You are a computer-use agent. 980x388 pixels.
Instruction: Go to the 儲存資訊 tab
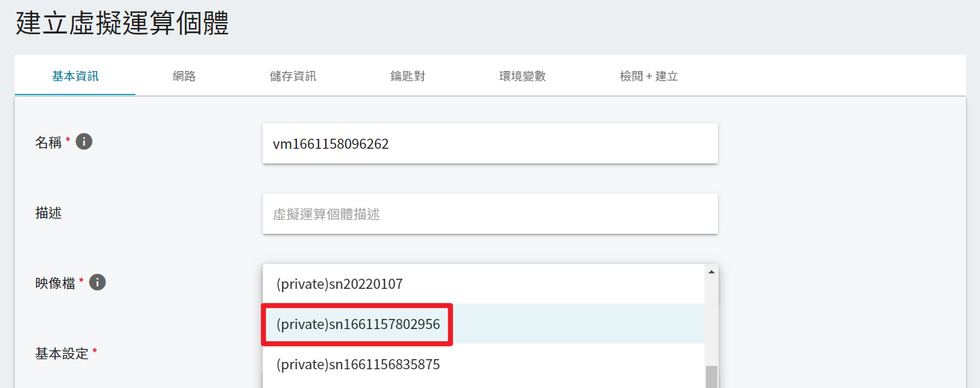click(293, 76)
